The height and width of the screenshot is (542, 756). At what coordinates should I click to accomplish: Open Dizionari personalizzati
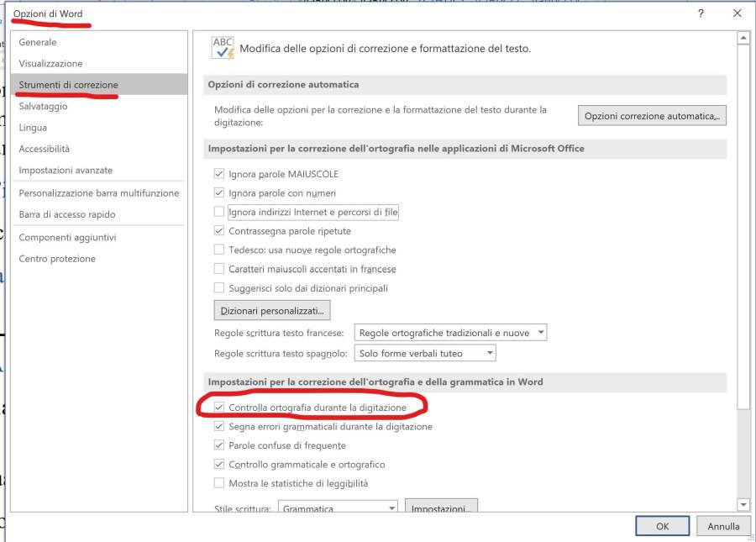[x=272, y=311]
